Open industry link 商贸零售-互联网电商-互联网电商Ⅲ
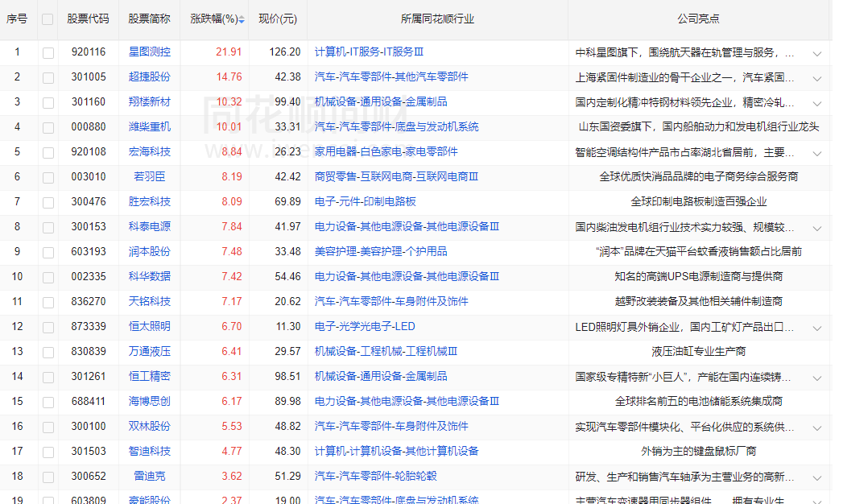The width and height of the screenshot is (843, 504). 396,177
